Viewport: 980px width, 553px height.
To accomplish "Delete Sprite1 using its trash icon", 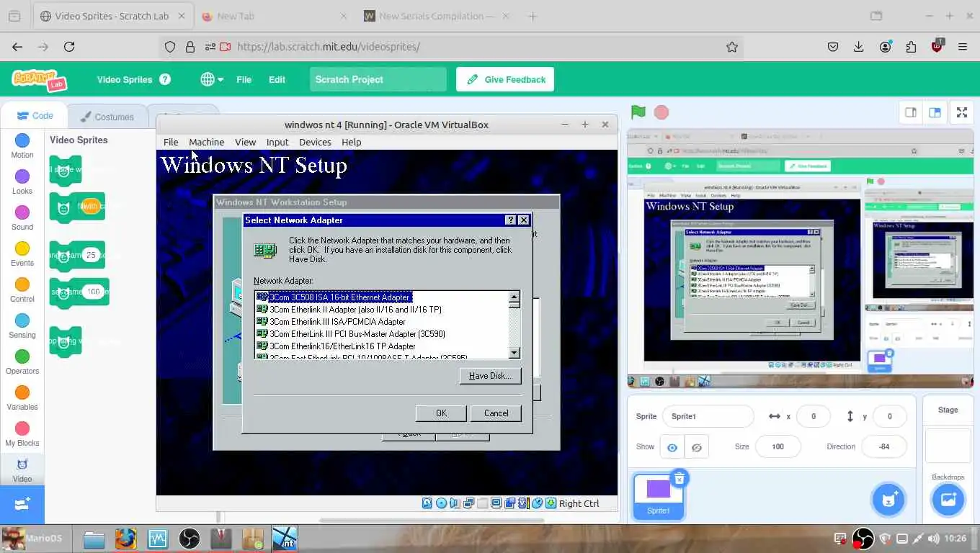I will (x=679, y=477).
